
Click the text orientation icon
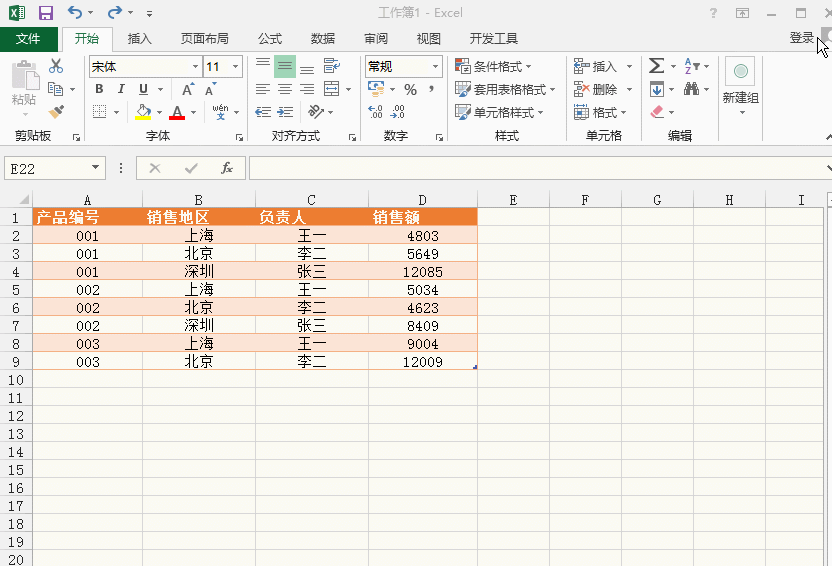pos(316,111)
